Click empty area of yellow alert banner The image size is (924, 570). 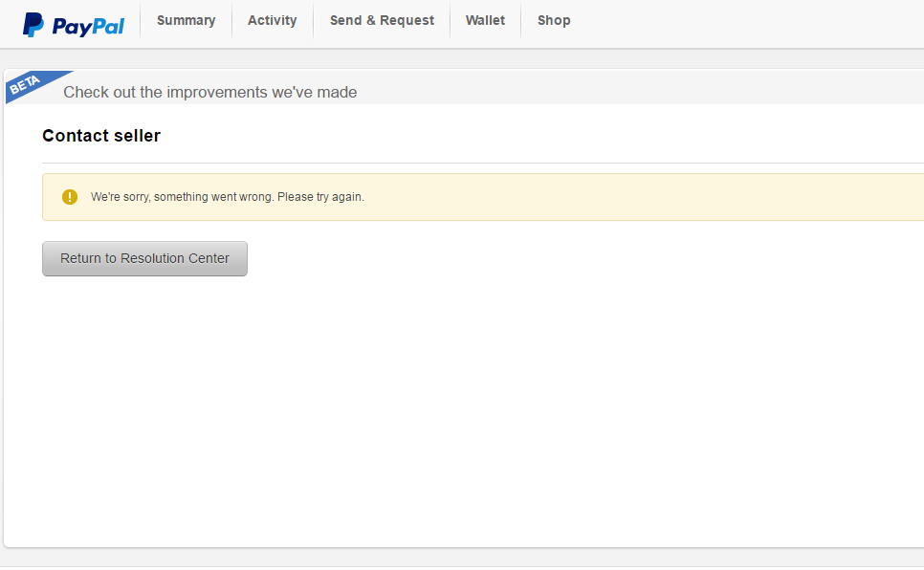[x=650, y=197]
